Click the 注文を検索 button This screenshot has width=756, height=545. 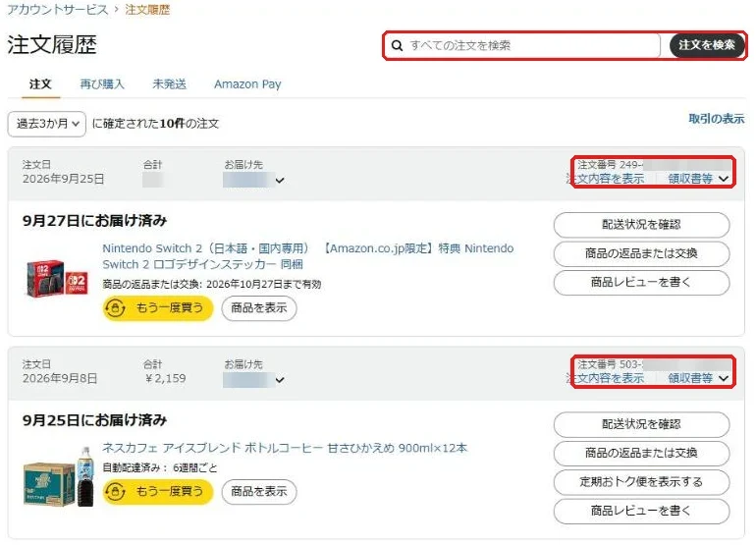point(707,45)
